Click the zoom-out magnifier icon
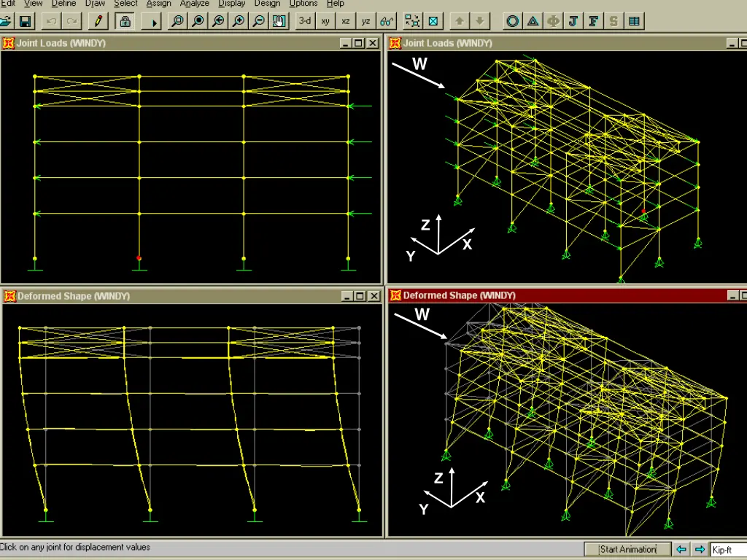Viewport: 747px width, 560px height. (x=259, y=21)
